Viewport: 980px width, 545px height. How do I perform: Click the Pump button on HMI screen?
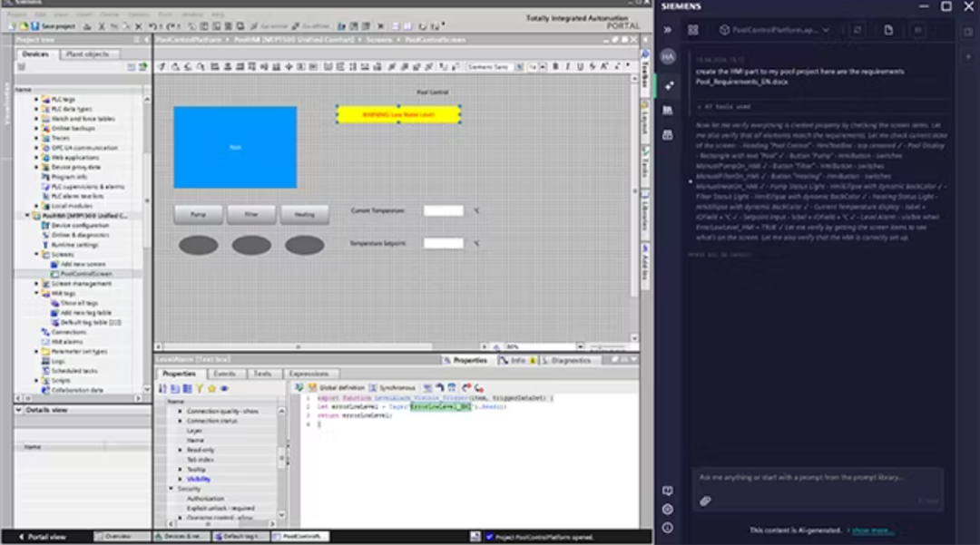tap(198, 214)
